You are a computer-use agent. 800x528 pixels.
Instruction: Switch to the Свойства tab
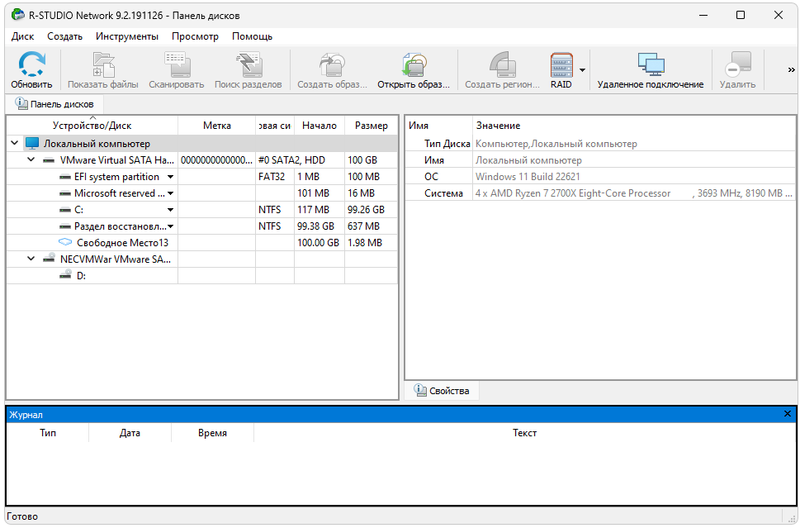(441, 391)
